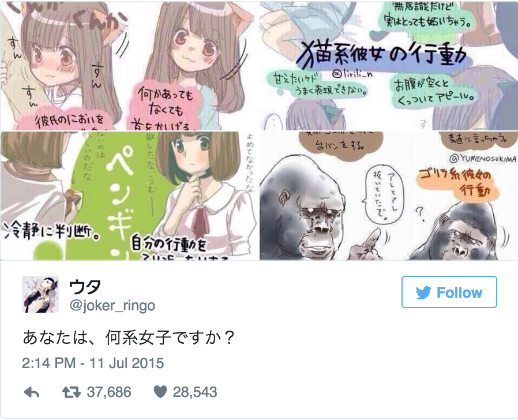Click the @lirili_n credit in cat image
Image resolution: width=518 pixels, height=420 pixels.
tap(352, 74)
